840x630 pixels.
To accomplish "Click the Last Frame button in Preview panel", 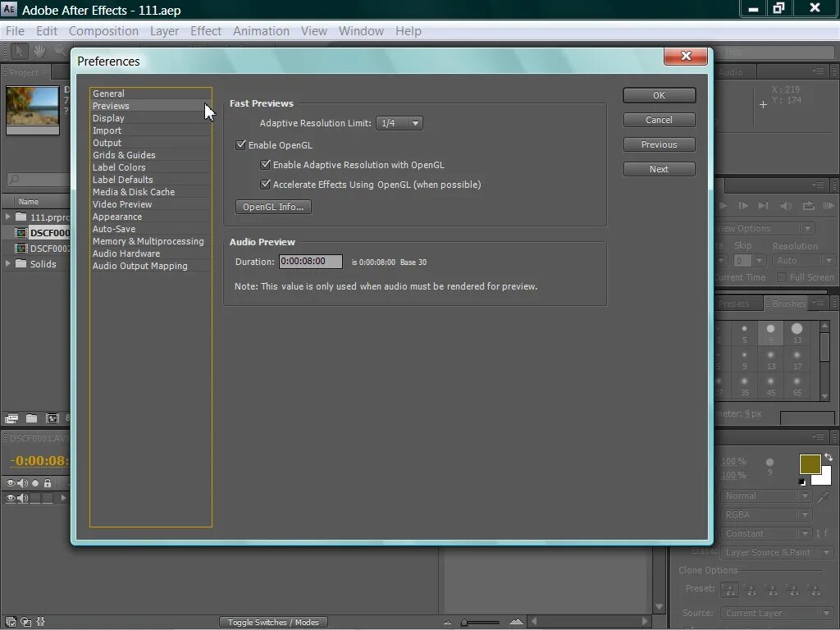I will tap(764, 206).
